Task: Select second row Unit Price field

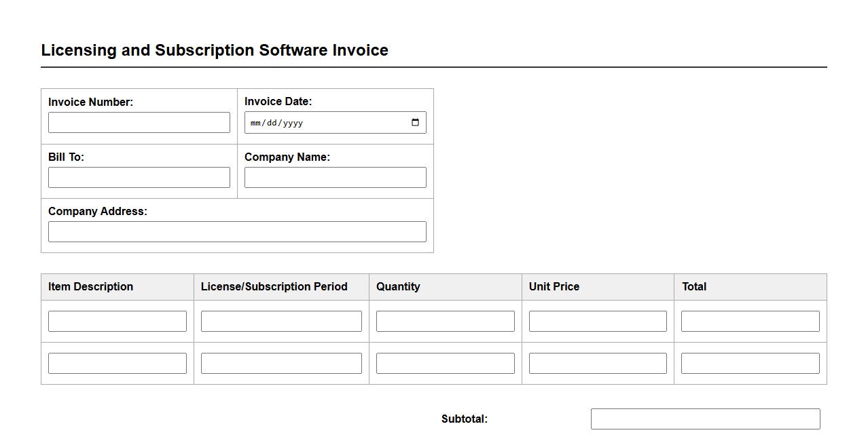Action: click(x=598, y=364)
